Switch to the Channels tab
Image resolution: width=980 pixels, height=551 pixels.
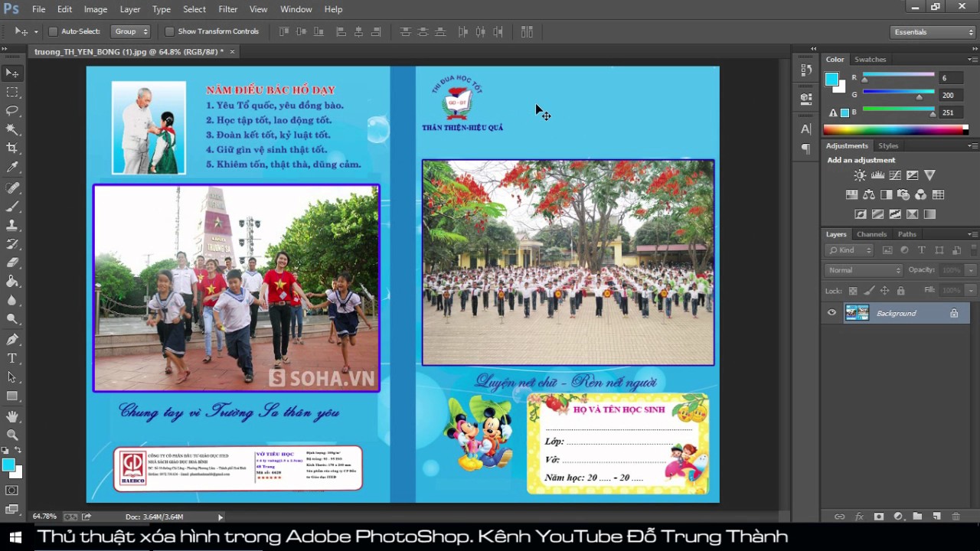(871, 234)
